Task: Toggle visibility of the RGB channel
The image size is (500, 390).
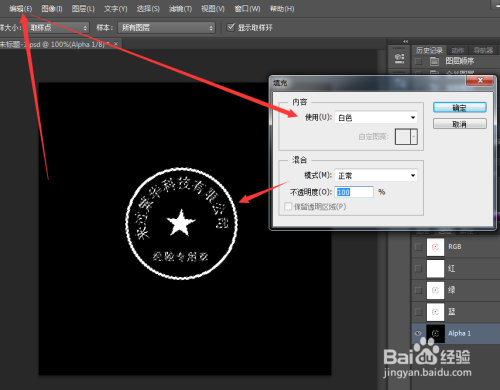Action: click(418, 247)
